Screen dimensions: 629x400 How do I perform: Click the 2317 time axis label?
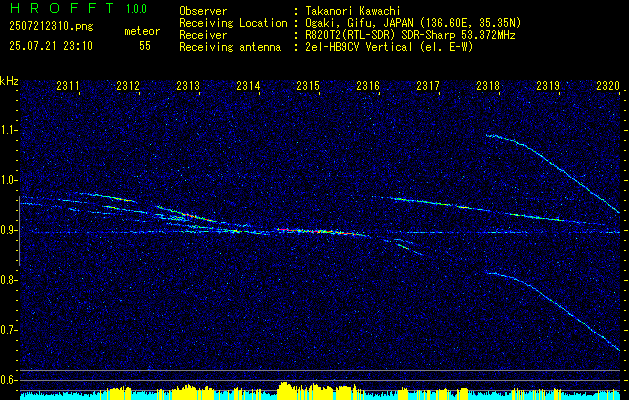coord(428,86)
